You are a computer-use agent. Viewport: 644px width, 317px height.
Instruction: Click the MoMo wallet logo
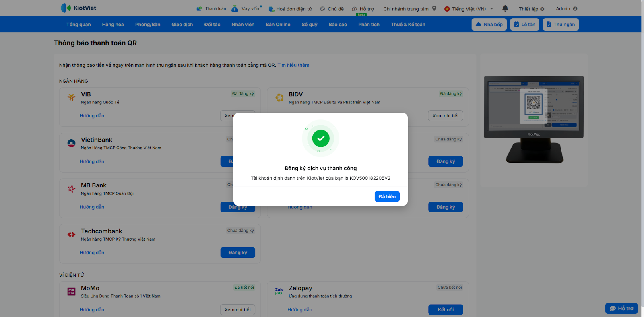(x=71, y=291)
